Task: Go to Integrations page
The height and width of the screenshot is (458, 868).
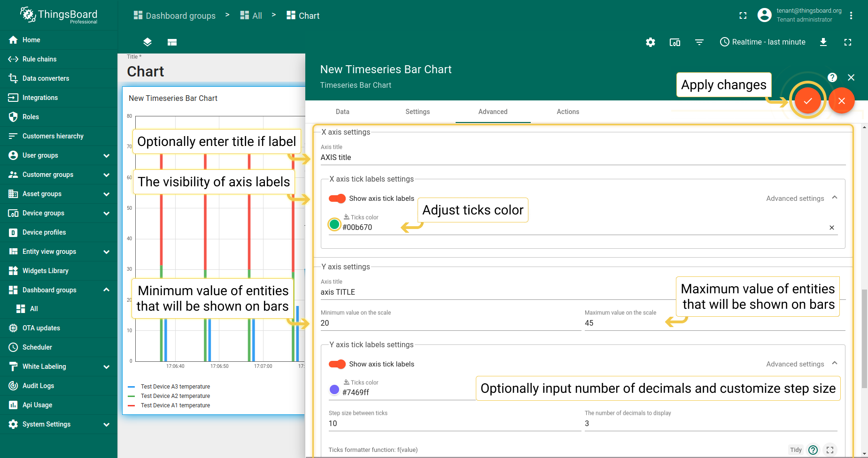Action: point(59,98)
